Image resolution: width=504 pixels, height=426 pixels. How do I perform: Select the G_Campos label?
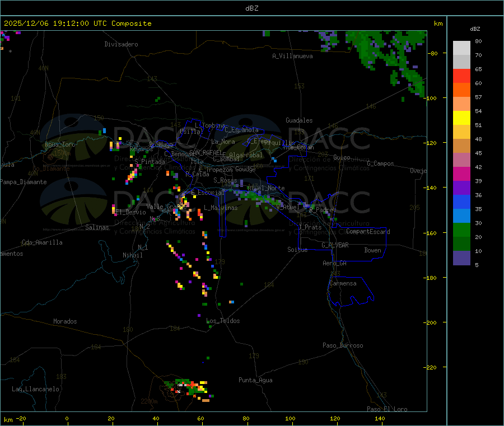(x=380, y=163)
